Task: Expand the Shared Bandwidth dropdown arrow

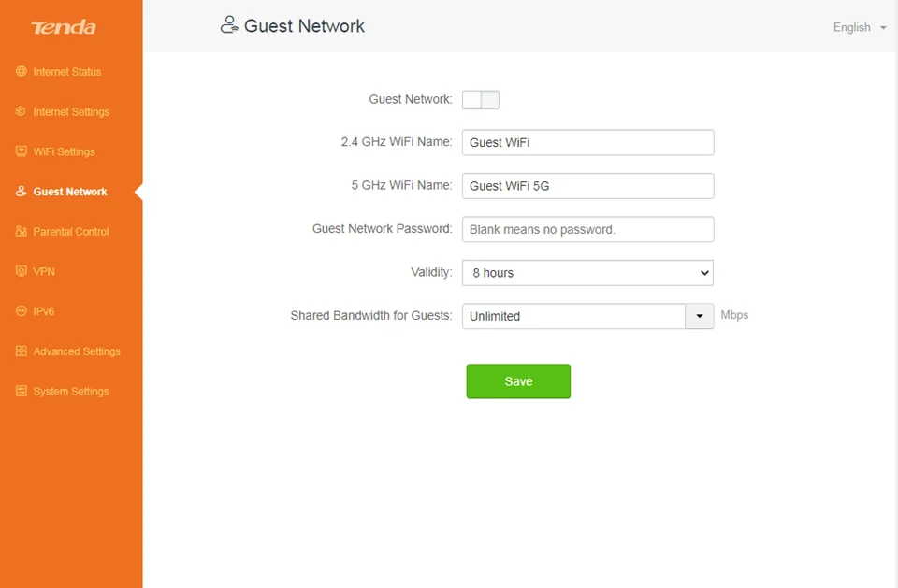Action: pos(700,316)
